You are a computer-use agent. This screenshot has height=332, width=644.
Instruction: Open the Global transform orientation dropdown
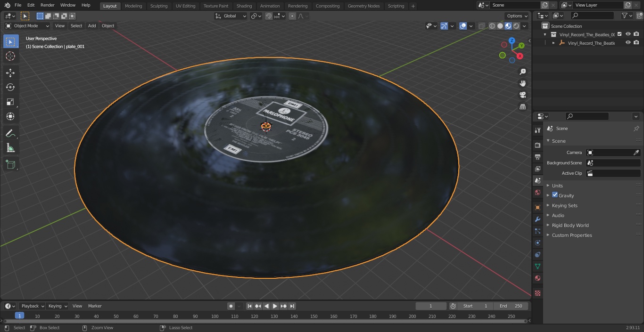click(x=231, y=16)
